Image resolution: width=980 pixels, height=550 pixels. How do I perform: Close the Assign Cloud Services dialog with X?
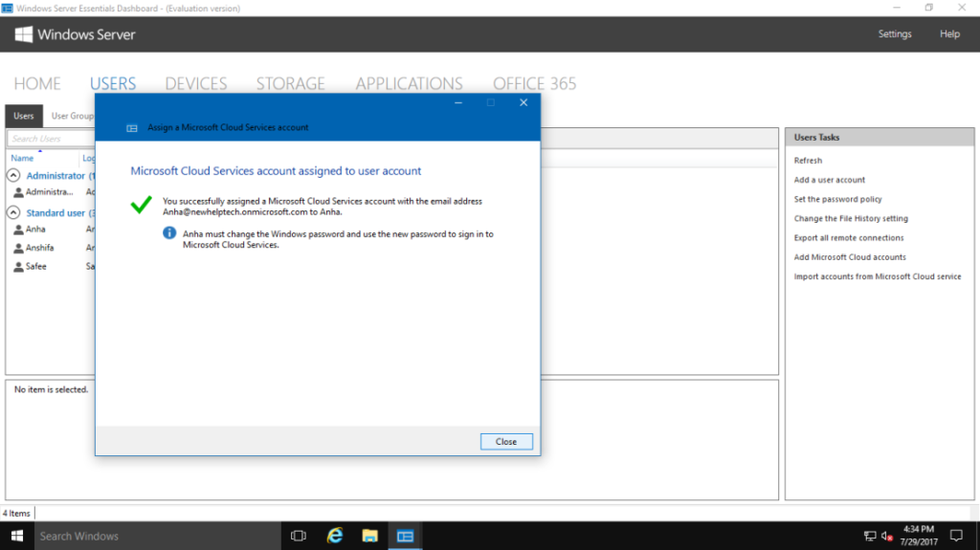click(x=523, y=102)
